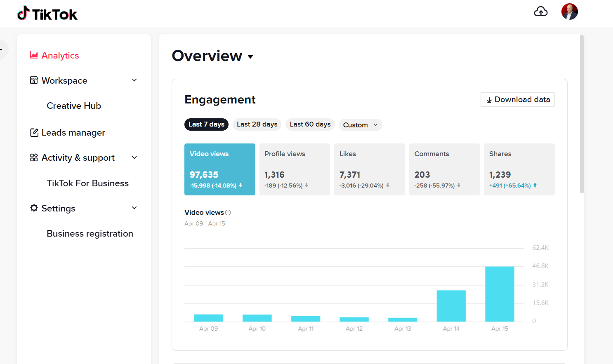Expand the Settings chevron
This screenshot has height=364, width=613.
(x=134, y=208)
